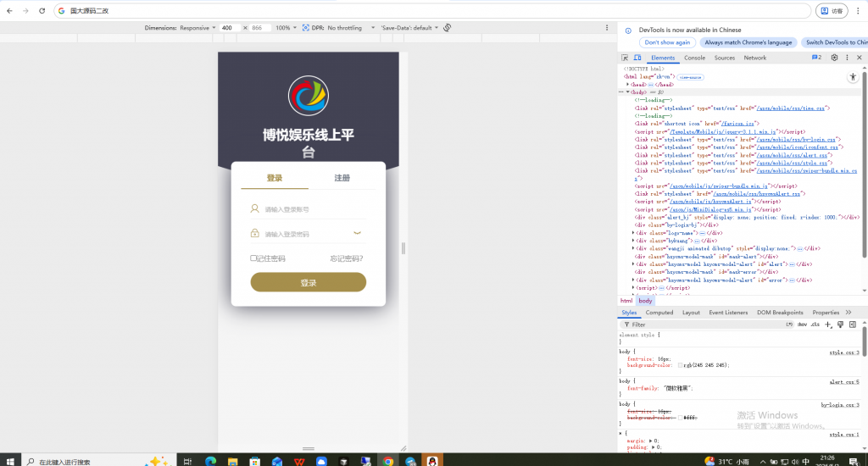Add a new style rule with plus icon

pyautogui.click(x=828, y=325)
